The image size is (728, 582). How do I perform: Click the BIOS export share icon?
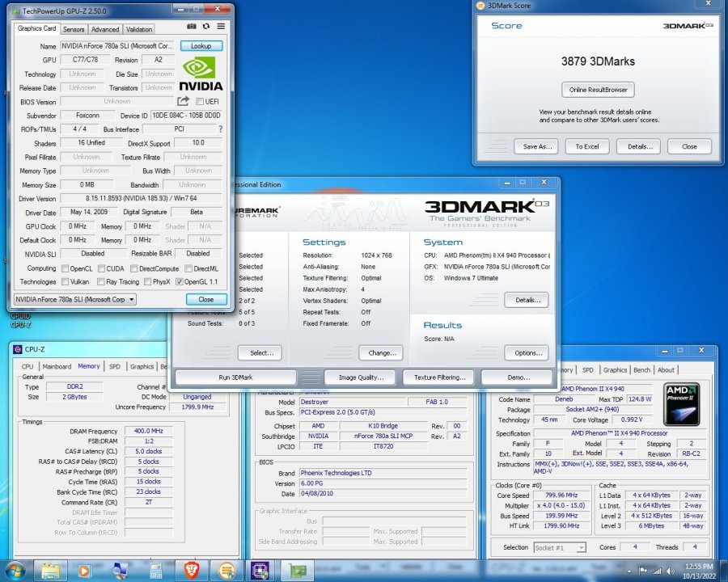183,101
